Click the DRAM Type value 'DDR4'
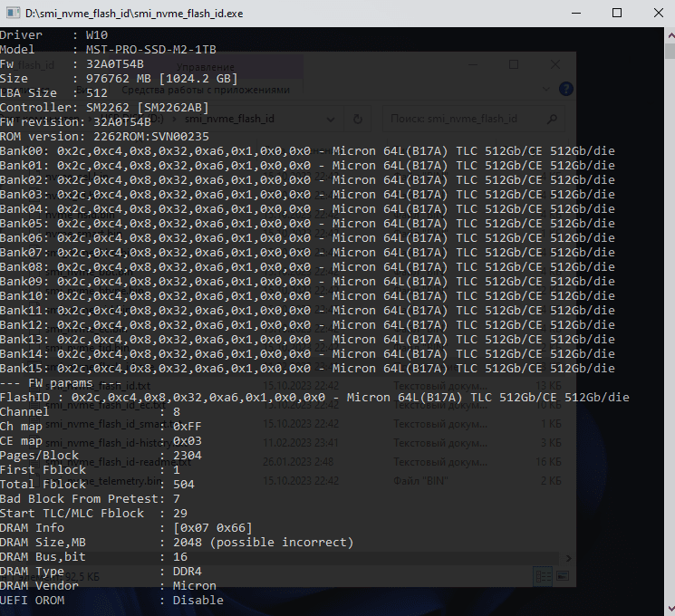675x616 pixels. tap(188, 572)
